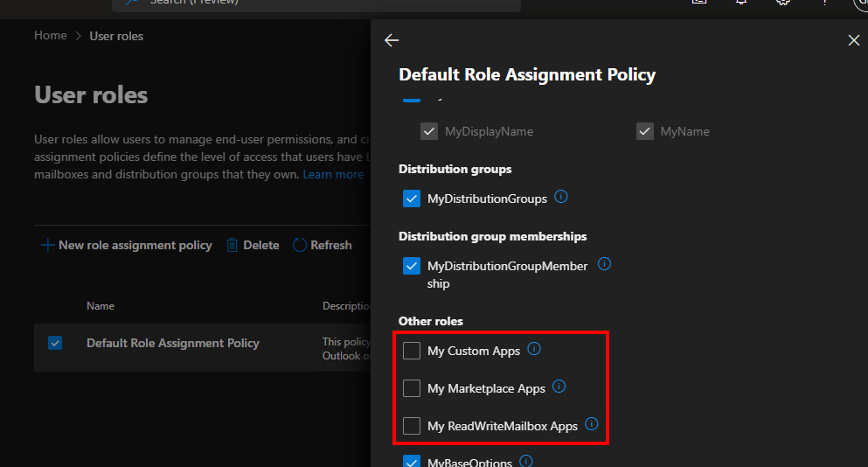Show info for My ReadWriteMailbox Apps
Viewport: 868px width, 467px height.
[x=592, y=424]
